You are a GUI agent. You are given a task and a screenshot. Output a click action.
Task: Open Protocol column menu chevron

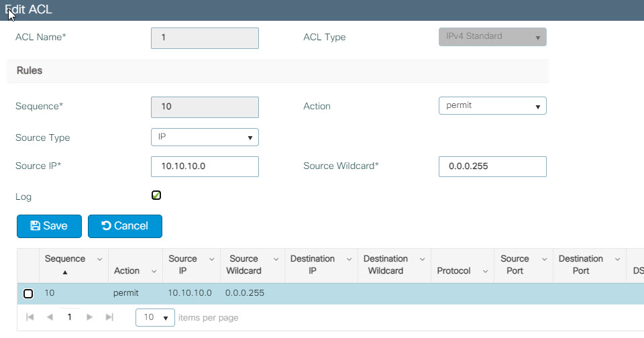click(486, 272)
